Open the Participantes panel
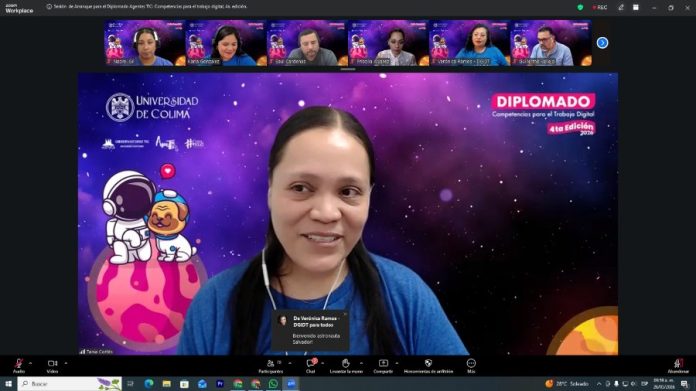 271,366
